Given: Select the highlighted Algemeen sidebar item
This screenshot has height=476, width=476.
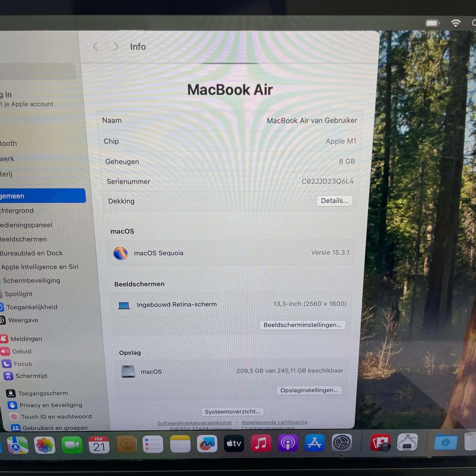Looking at the screenshot, I should tap(42, 196).
